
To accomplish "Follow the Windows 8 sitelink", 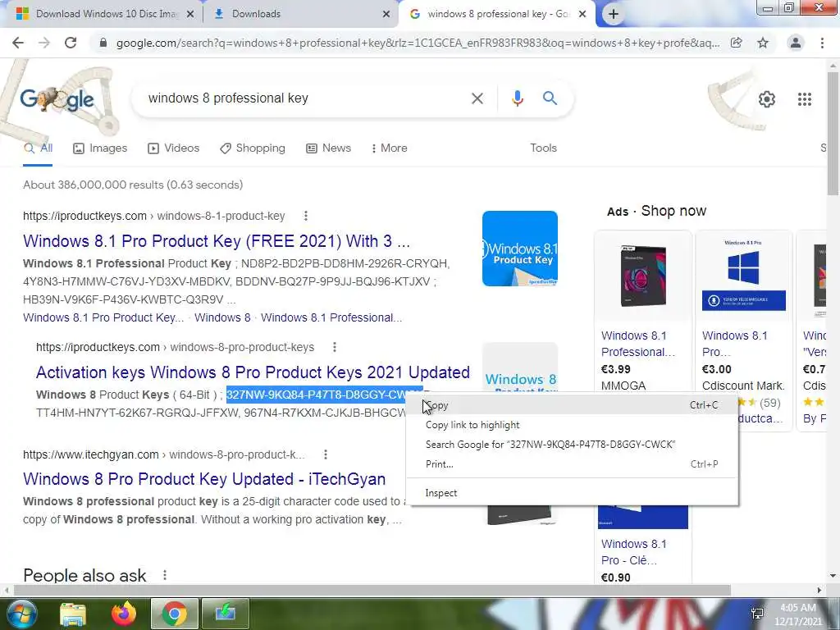I will (x=222, y=317).
